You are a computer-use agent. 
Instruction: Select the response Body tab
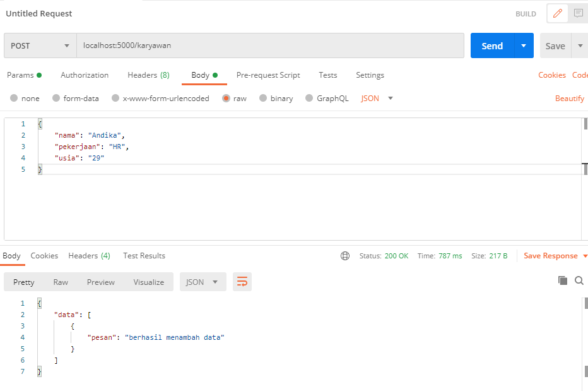coord(11,256)
